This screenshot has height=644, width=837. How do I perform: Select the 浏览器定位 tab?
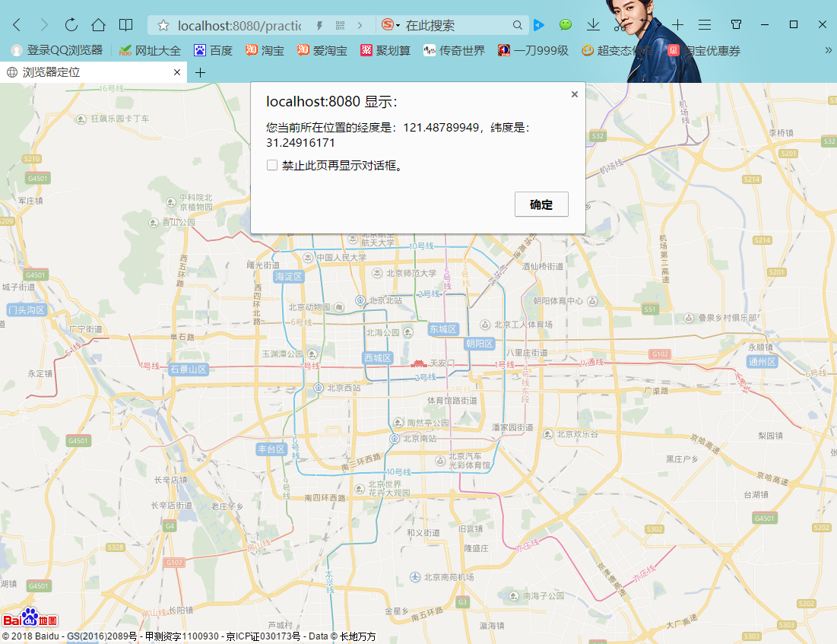pos(94,72)
